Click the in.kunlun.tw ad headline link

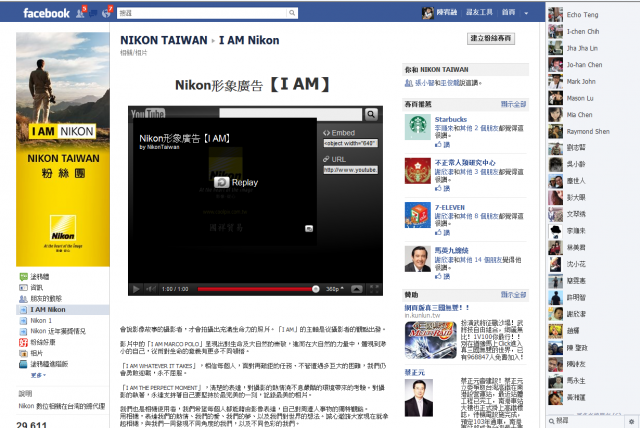tap(437, 308)
